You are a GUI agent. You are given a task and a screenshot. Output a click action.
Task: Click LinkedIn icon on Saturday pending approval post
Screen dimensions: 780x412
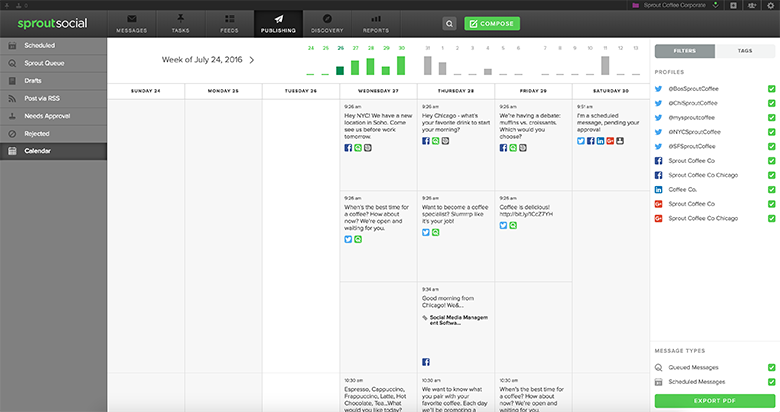[600, 141]
